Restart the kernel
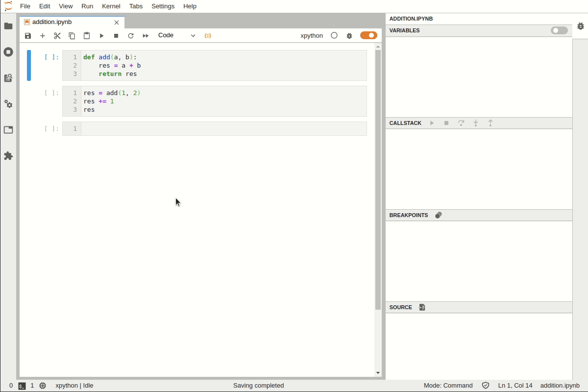 [131, 35]
